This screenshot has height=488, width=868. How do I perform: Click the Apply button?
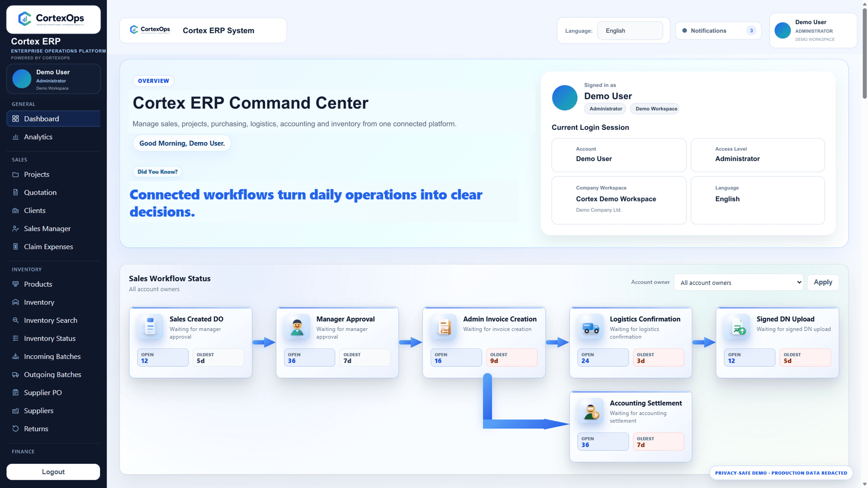coord(823,282)
